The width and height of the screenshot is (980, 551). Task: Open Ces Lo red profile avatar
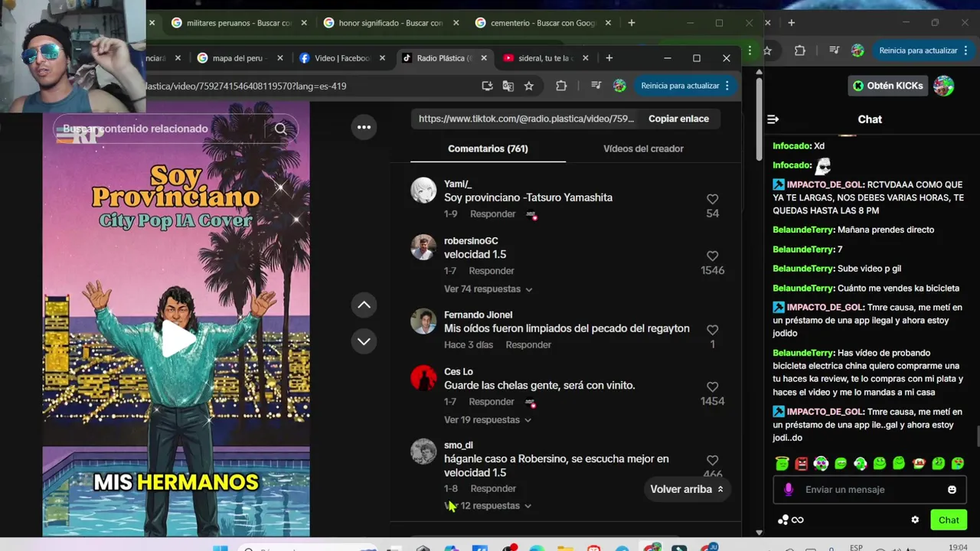click(x=423, y=377)
